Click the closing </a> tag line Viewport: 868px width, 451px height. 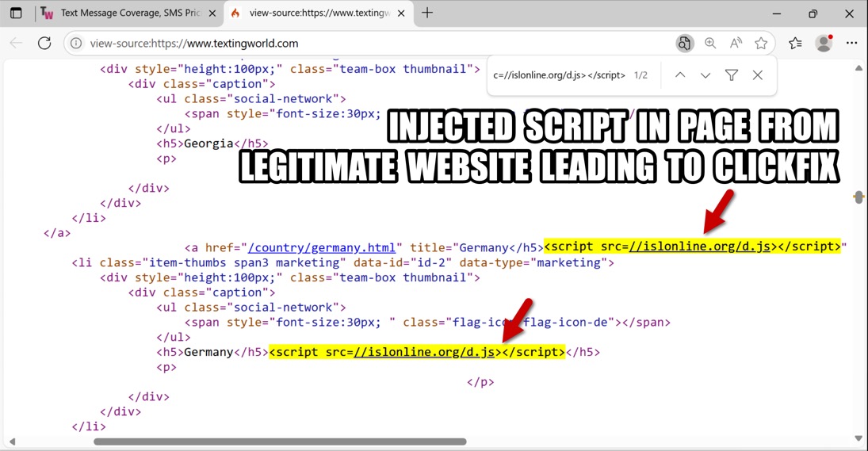click(x=57, y=233)
